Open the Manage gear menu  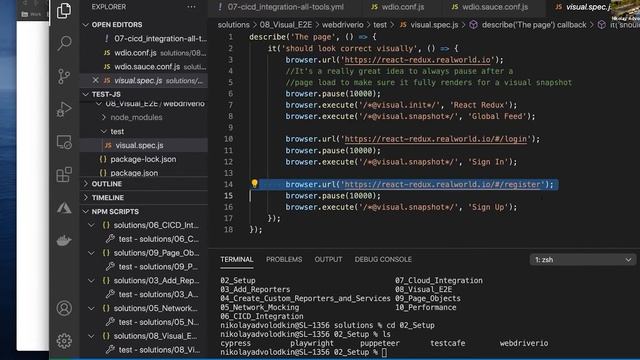click(x=64, y=341)
